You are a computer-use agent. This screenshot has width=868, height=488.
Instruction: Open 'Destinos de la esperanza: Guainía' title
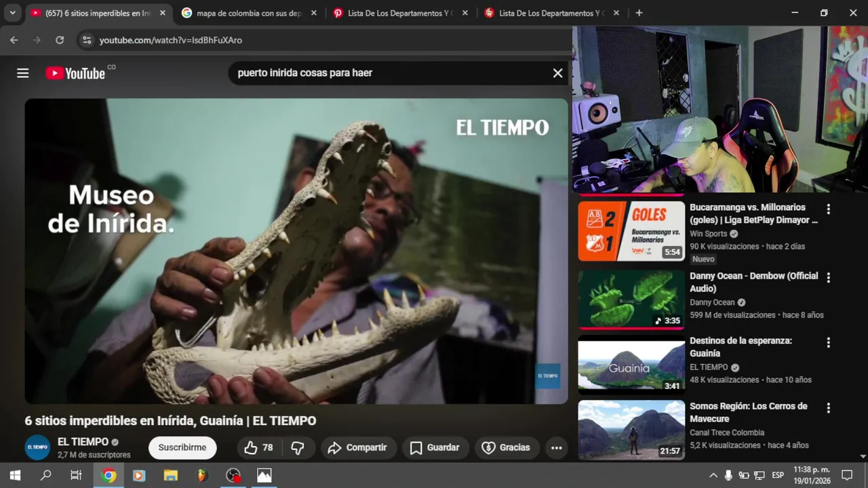(x=741, y=347)
